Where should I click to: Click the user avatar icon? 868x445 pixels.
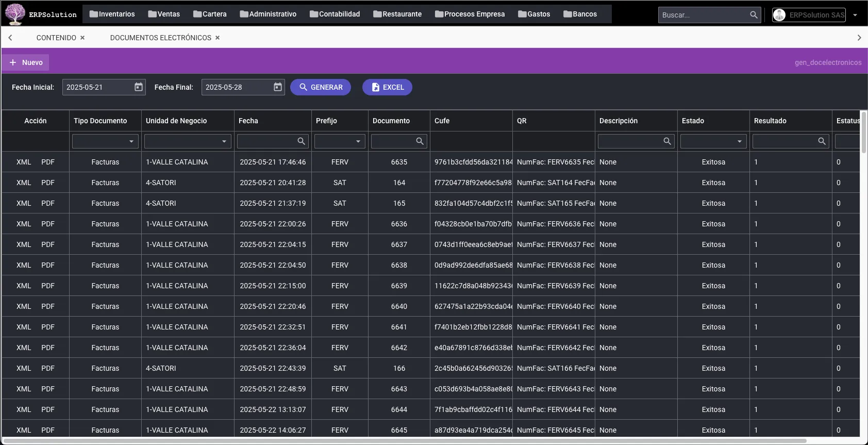coord(779,15)
